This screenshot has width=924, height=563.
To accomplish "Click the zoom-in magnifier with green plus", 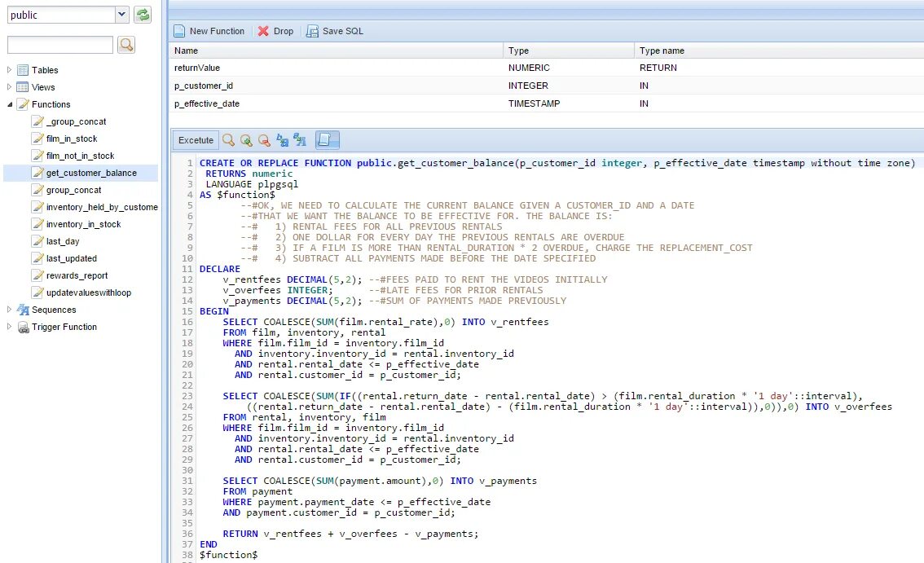I will [246, 140].
